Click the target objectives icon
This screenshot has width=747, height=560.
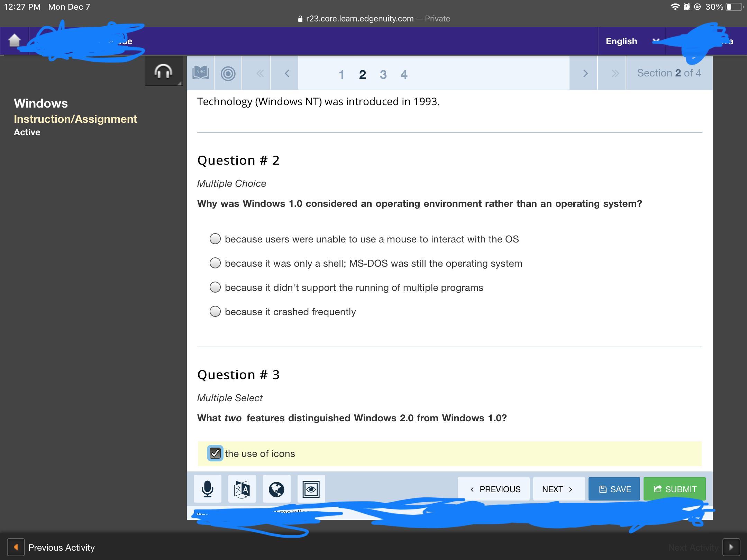tap(228, 73)
